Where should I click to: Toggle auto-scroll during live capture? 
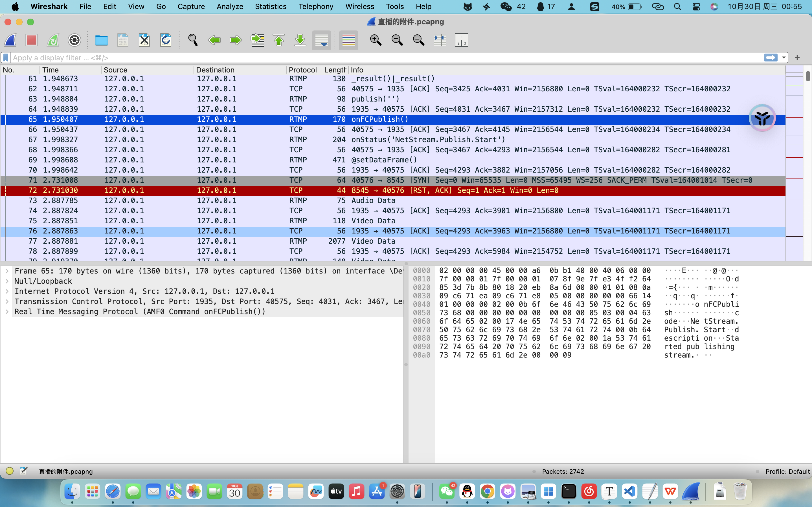(321, 40)
